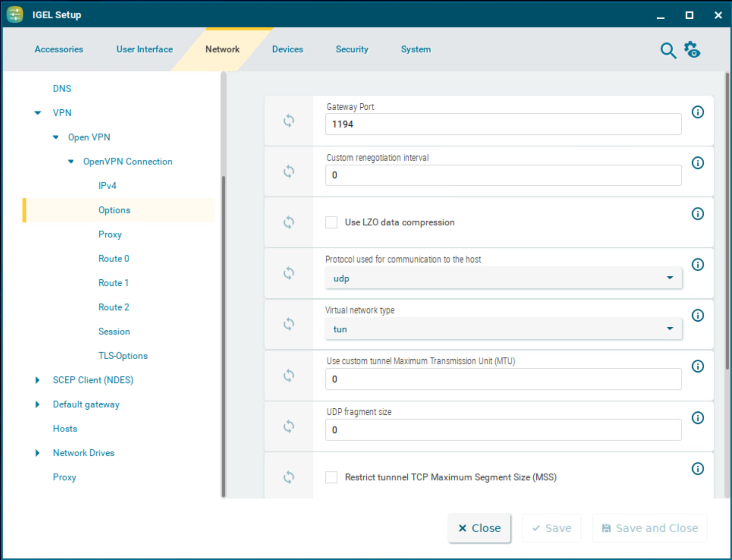Select TLS-Options in the sidebar tree
The width and height of the screenshot is (732, 560).
click(123, 356)
